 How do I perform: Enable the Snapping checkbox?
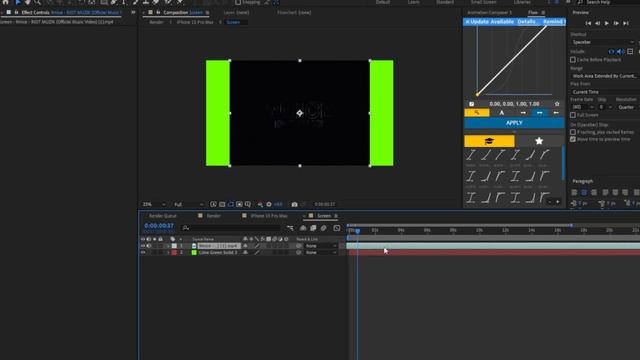[x=238, y=2]
